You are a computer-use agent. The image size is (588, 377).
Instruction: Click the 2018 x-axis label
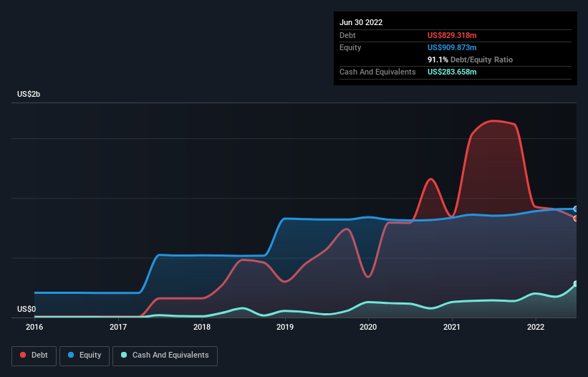click(202, 327)
